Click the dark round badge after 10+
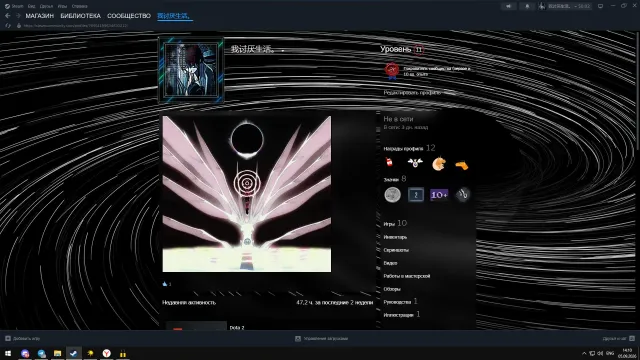 [462, 195]
